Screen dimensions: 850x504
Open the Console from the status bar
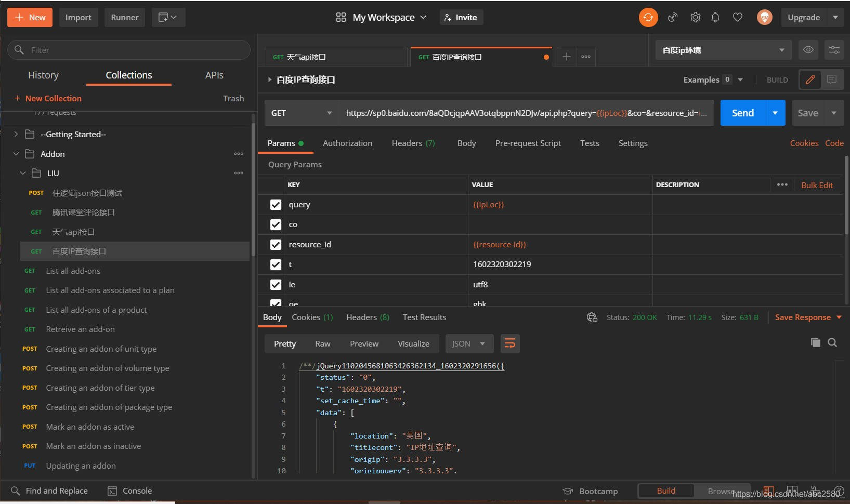pos(129,490)
